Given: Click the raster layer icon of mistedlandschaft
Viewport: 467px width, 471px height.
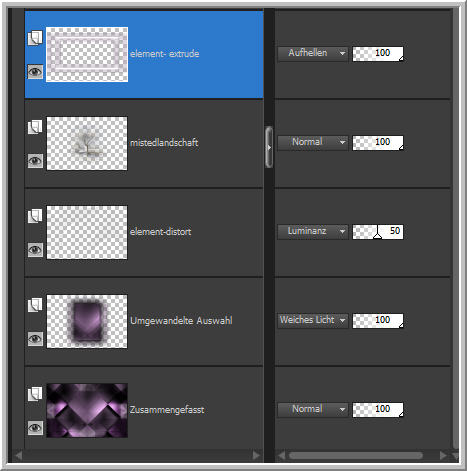Looking at the screenshot, I should tap(35, 127).
